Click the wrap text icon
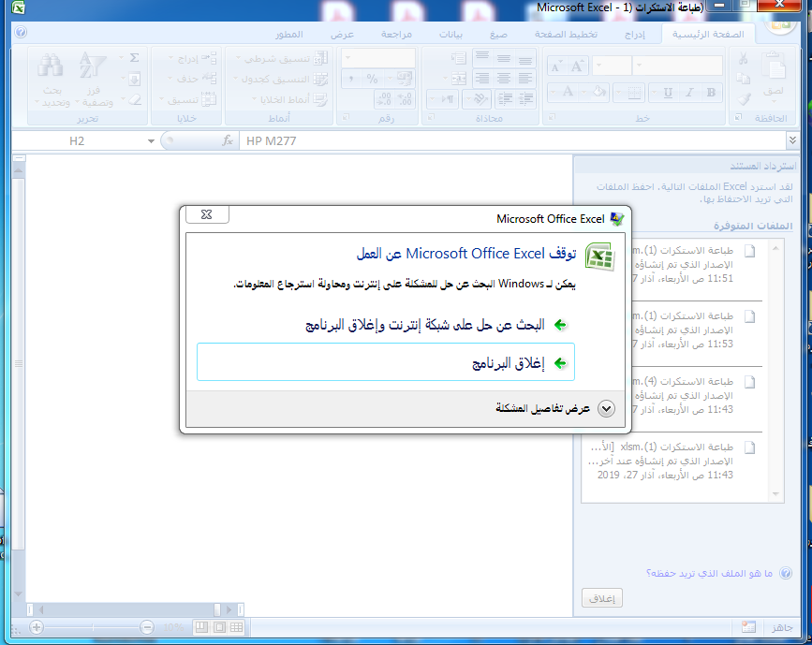The width and height of the screenshot is (812, 645). (x=458, y=58)
